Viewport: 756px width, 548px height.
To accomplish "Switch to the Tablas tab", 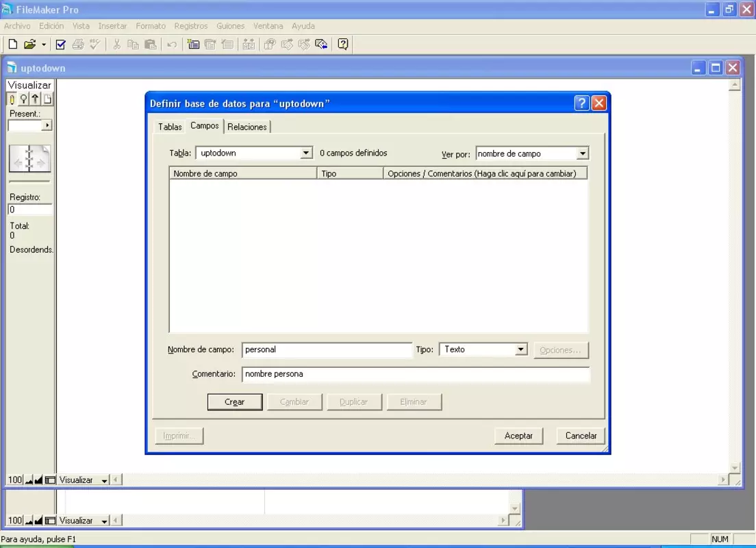I will click(x=170, y=127).
